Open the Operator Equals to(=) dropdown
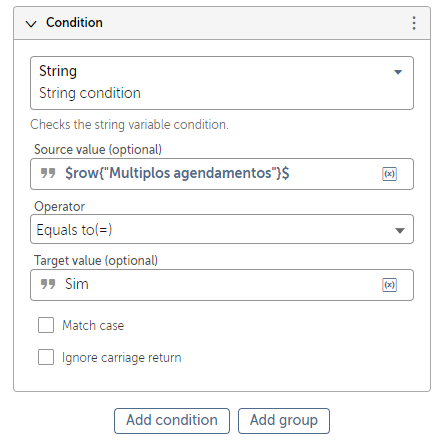This screenshot has height=446, width=442. point(222,229)
